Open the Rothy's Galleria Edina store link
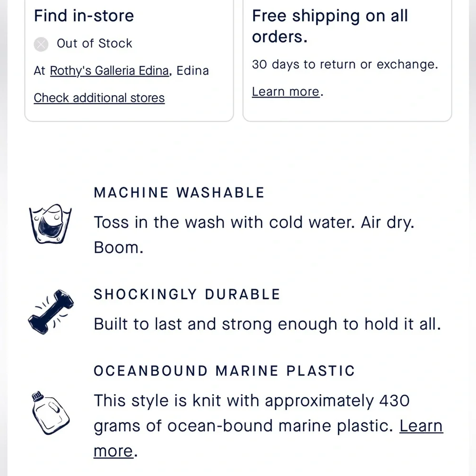Image resolution: width=476 pixels, height=476 pixels. pos(109,71)
